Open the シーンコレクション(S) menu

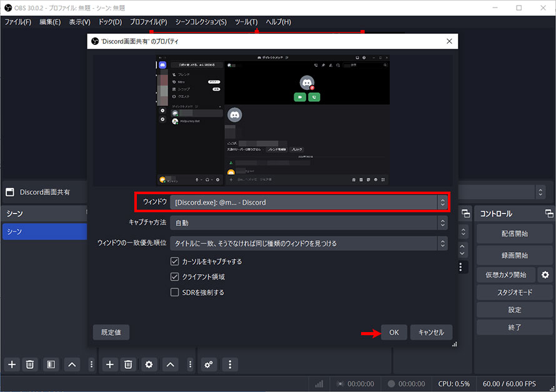[x=201, y=22]
